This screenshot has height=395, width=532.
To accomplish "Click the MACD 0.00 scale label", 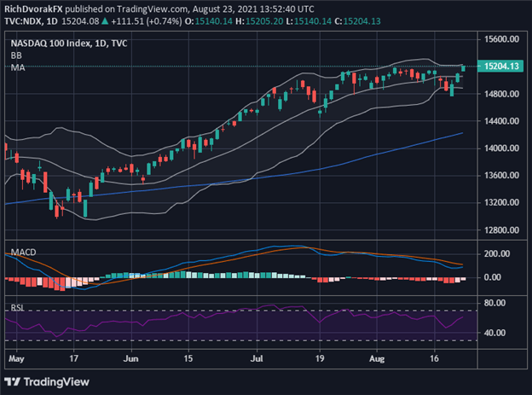I will [492, 277].
